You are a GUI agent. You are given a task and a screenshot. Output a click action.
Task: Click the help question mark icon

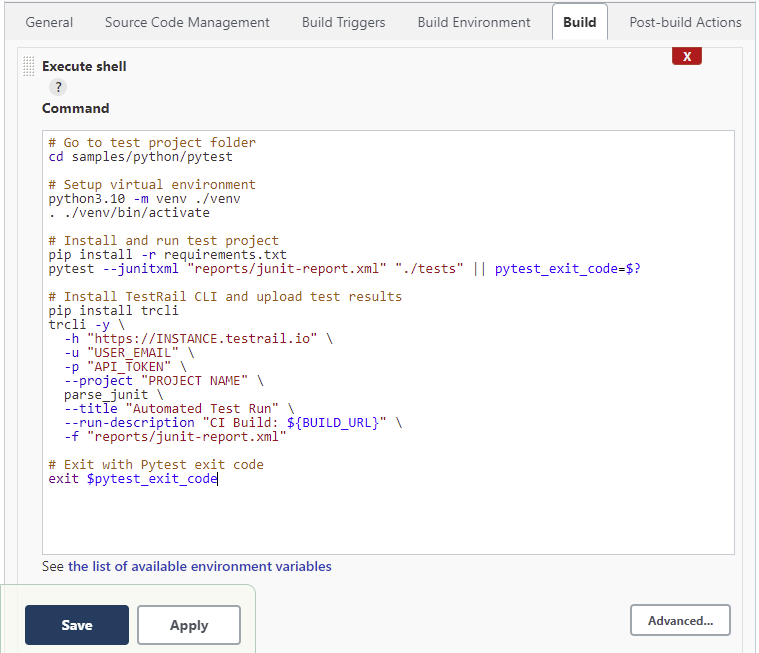tap(59, 87)
